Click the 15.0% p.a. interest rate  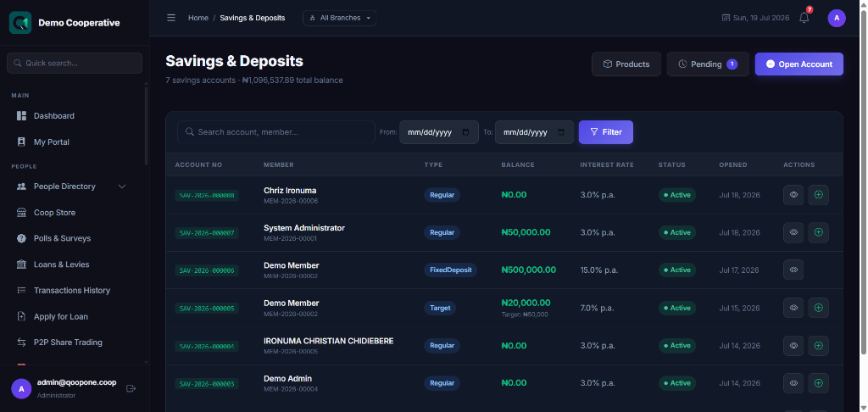pos(599,270)
